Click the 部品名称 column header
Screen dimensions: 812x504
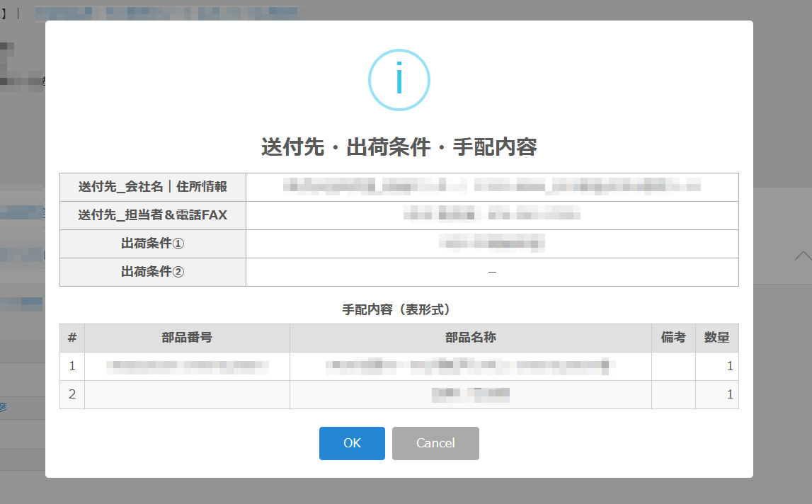click(470, 338)
